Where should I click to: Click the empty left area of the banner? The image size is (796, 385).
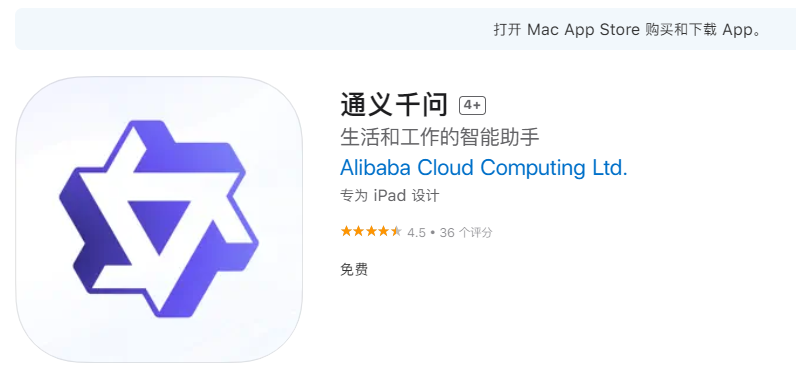(x=254, y=29)
